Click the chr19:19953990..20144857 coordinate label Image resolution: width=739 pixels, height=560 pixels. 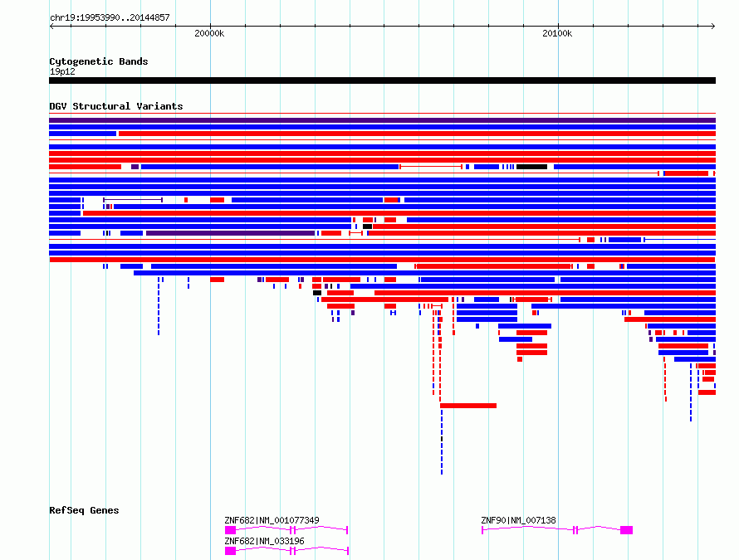point(110,18)
